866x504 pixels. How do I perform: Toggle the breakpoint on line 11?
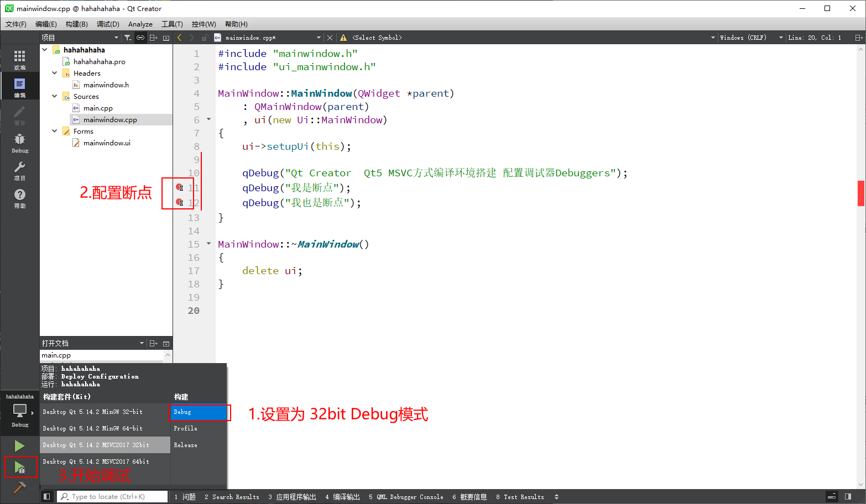(x=180, y=187)
